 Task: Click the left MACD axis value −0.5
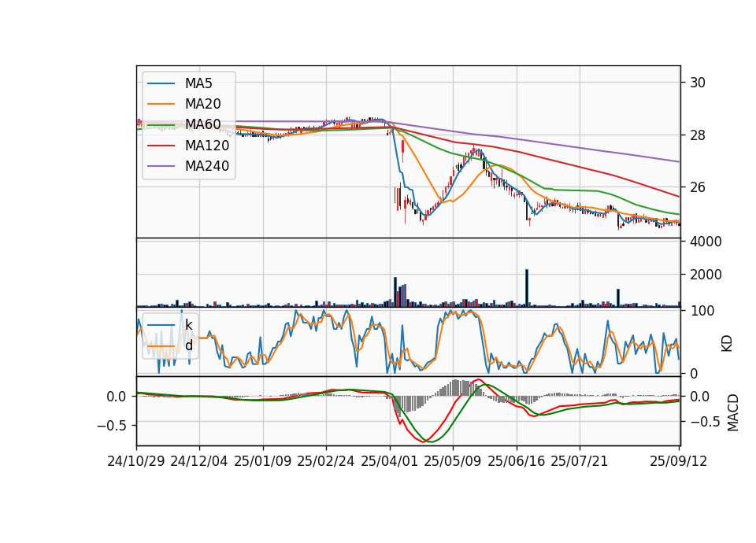pyautogui.click(x=111, y=426)
